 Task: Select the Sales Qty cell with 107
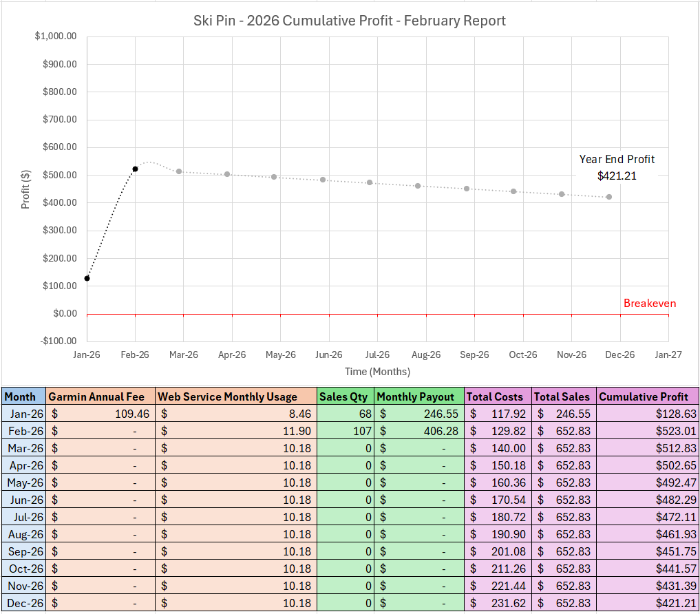(x=345, y=432)
